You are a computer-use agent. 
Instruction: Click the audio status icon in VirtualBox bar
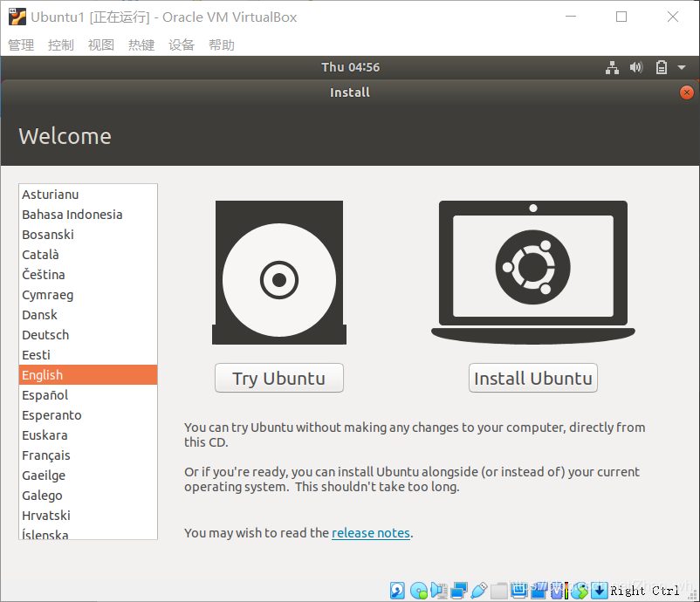click(x=439, y=591)
